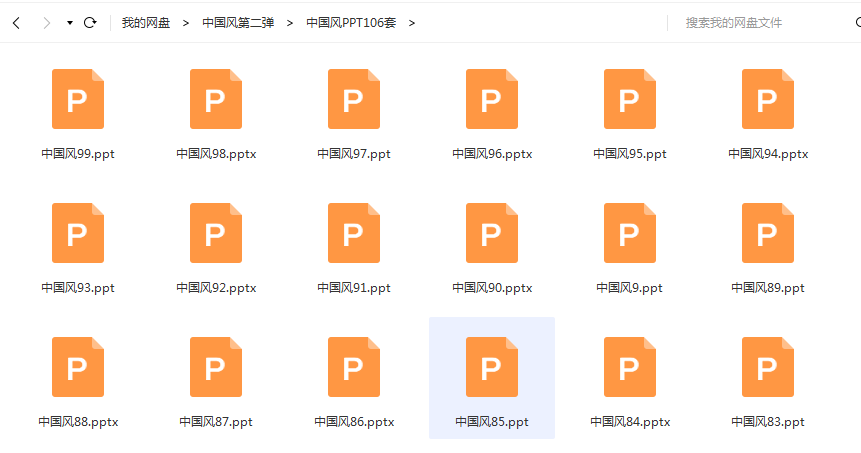Select the 中国风89.ppt file icon

pyautogui.click(x=768, y=233)
